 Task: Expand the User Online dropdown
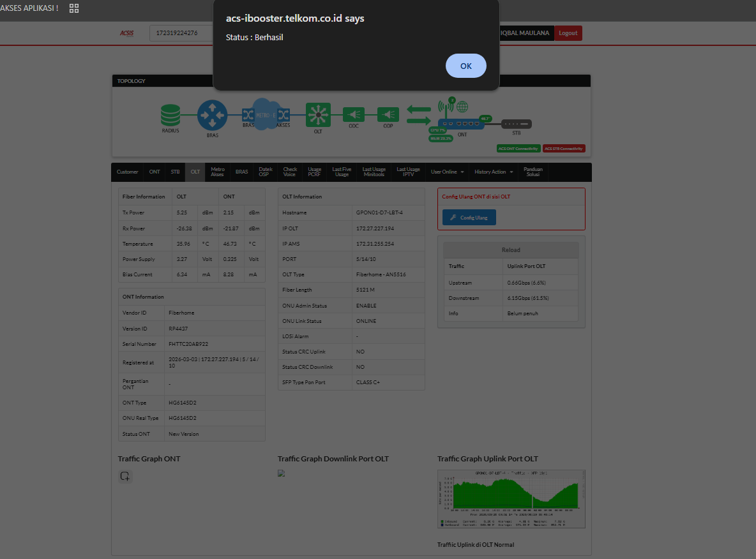447,172
